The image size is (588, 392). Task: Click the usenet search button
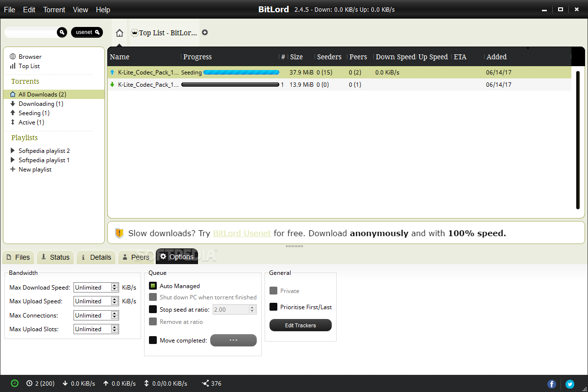coord(87,32)
